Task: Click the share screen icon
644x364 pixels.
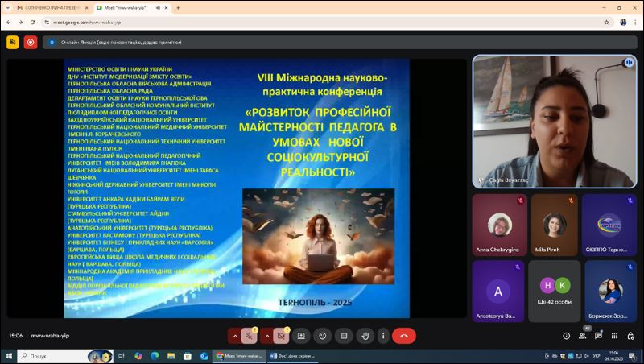Action: pyautogui.click(x=301, y=336)
